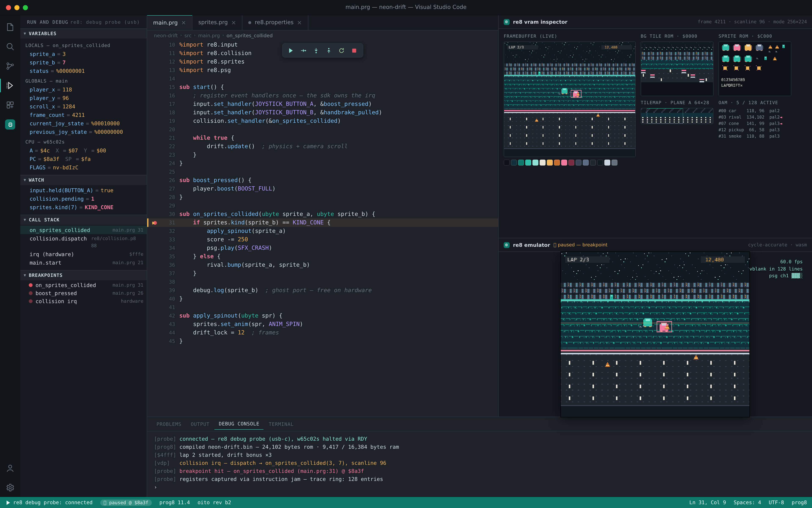This screenshot has width=812, height=508.
Task: Select the #07 cone OAM row
Action: click(750, 124)
